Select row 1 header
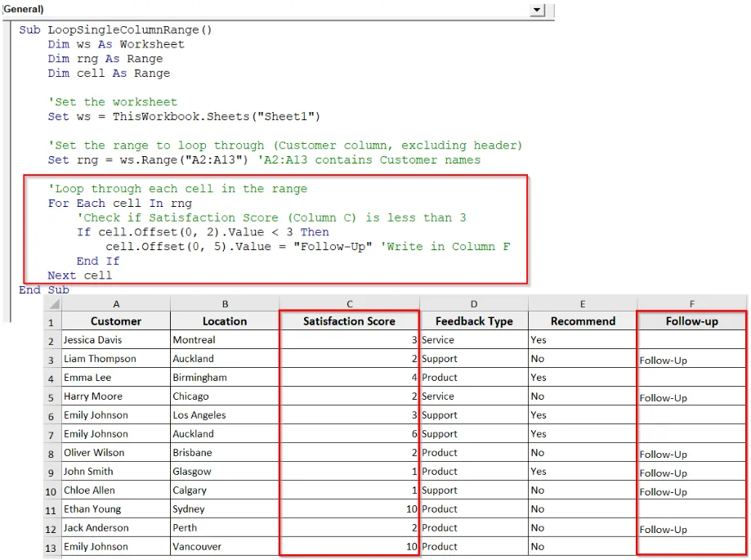This screenshot has height=560, width=751. pos(52,321)
